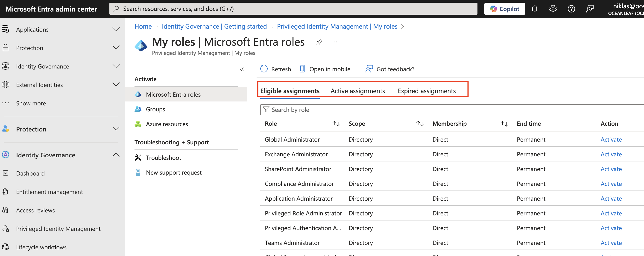
Task: Click the help question mark icon
Action: pos(571,9)
